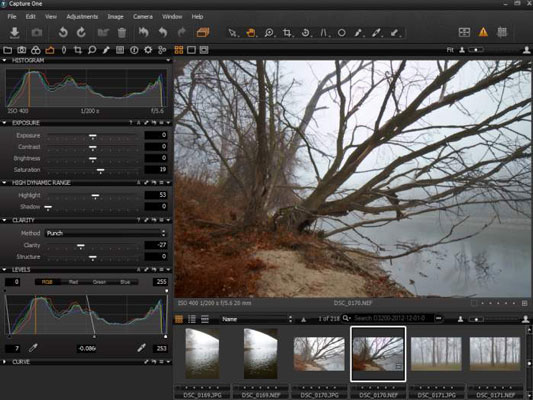The image size is (533, 400).
Task: Collapse the High Dynamic Range panel
Action: 4,183
